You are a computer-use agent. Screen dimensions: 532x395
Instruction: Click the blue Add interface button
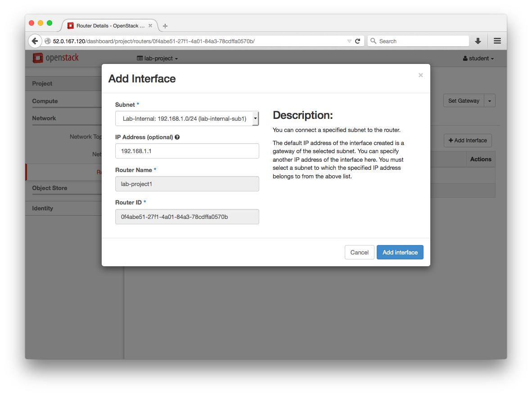(400, 252)
